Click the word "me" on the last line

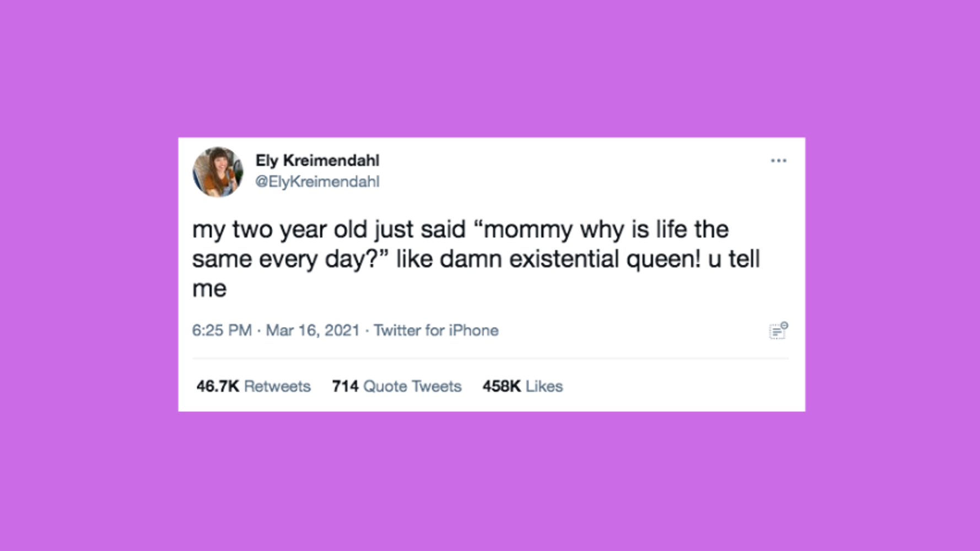(x=209, y=289)
